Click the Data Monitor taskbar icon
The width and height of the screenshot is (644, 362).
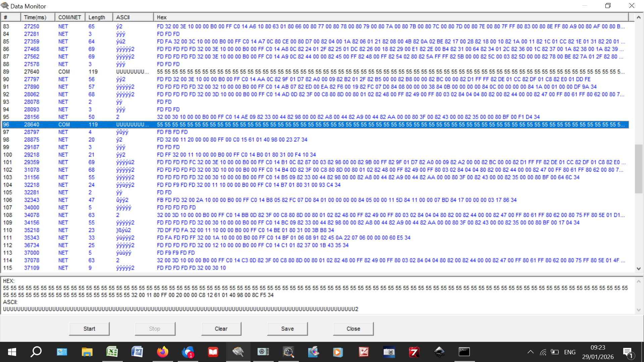pos(238,352)
